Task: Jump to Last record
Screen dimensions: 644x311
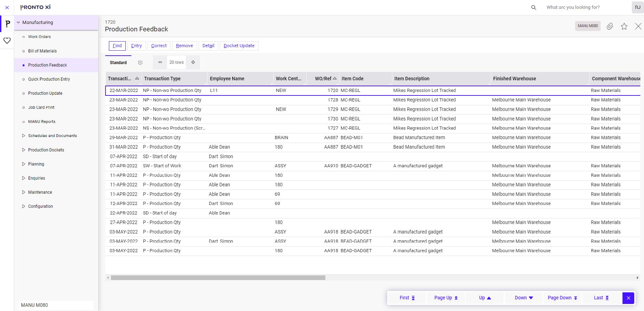Action: 601,298
